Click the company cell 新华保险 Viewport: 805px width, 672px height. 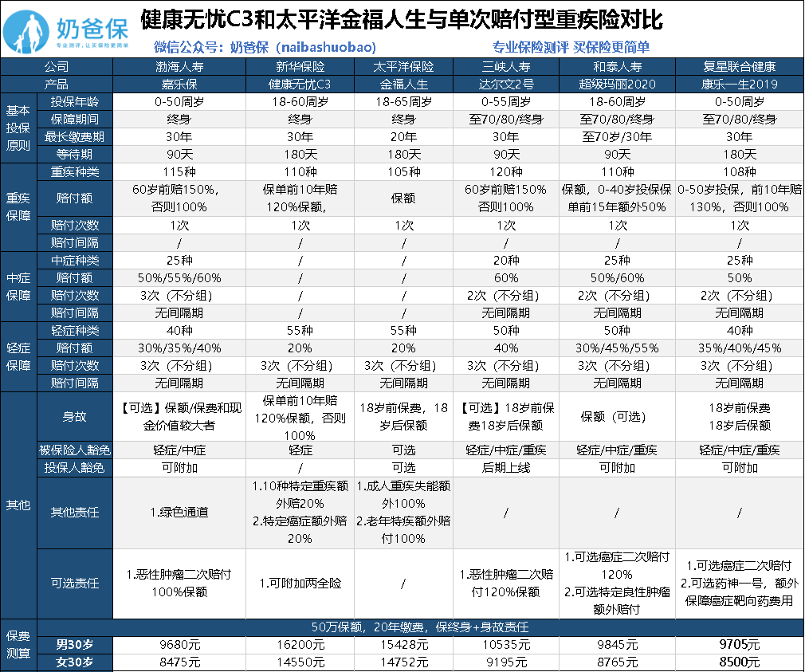300,67
